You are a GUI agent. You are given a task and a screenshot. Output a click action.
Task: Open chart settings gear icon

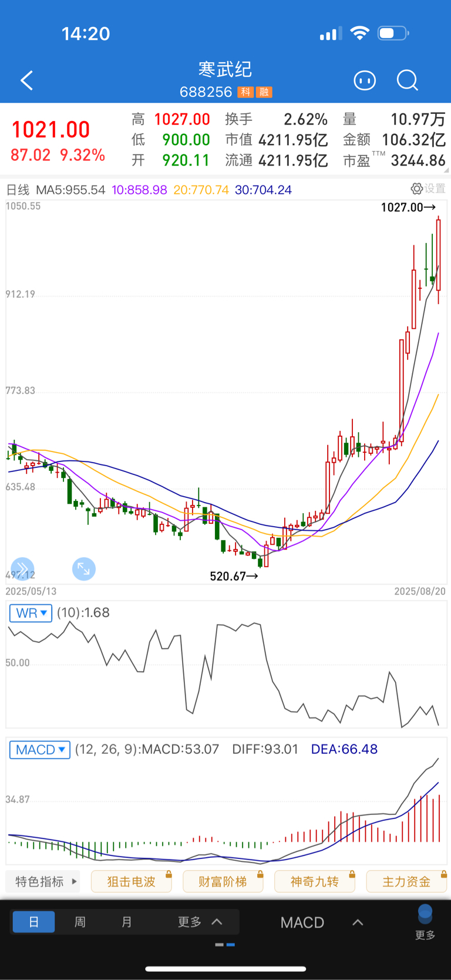tap(416, 188)
